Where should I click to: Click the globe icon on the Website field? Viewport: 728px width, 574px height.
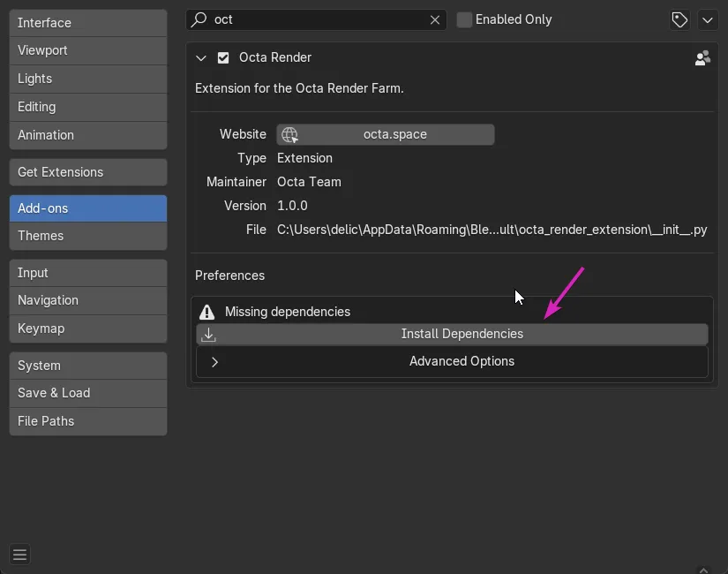(289, 134)
